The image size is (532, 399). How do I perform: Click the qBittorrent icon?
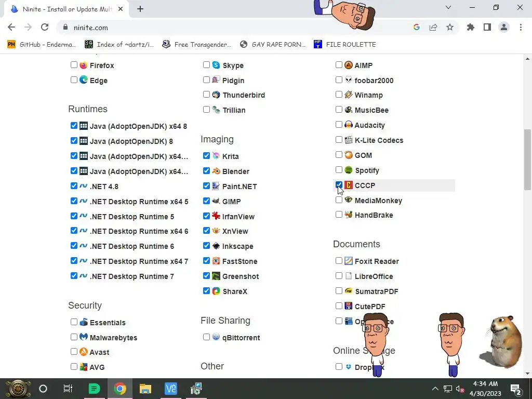(x=216, y=337)
